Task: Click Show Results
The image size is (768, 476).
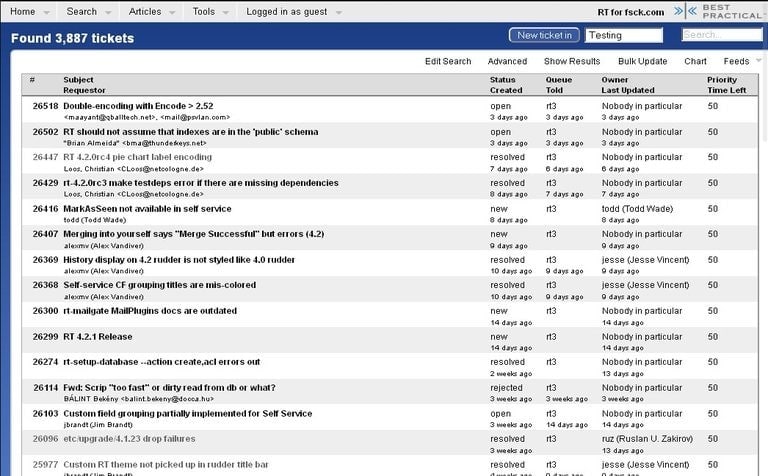Action: (x=572, y=61)
